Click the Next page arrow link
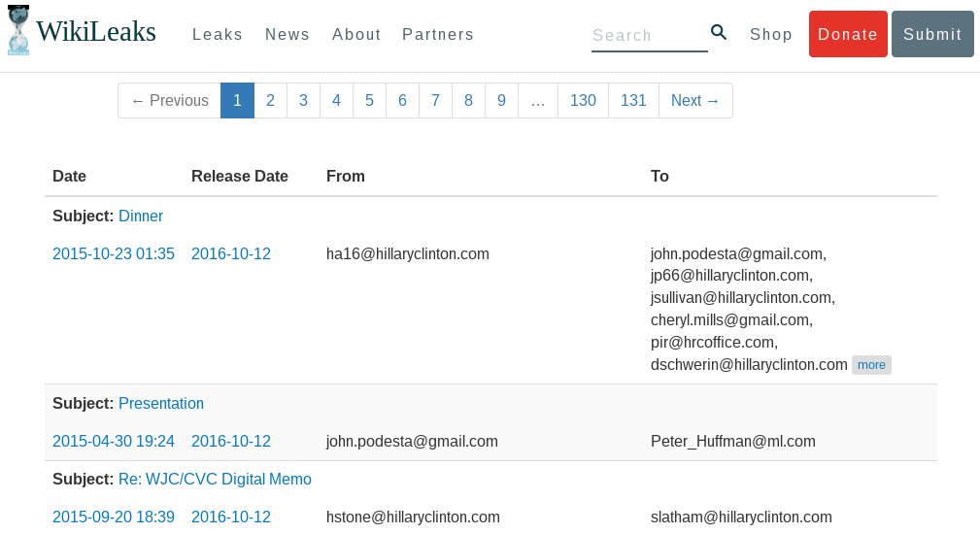The width and height of the screenshot is (980, 534). tap(695, 101)
